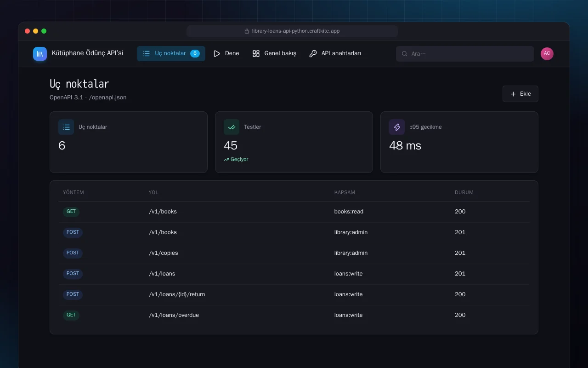The width and height of the screenshot is (588, 368).
Task: Click the grid icon beside Genel bakış
Action: pyautogui.click(x=256, y=53)
